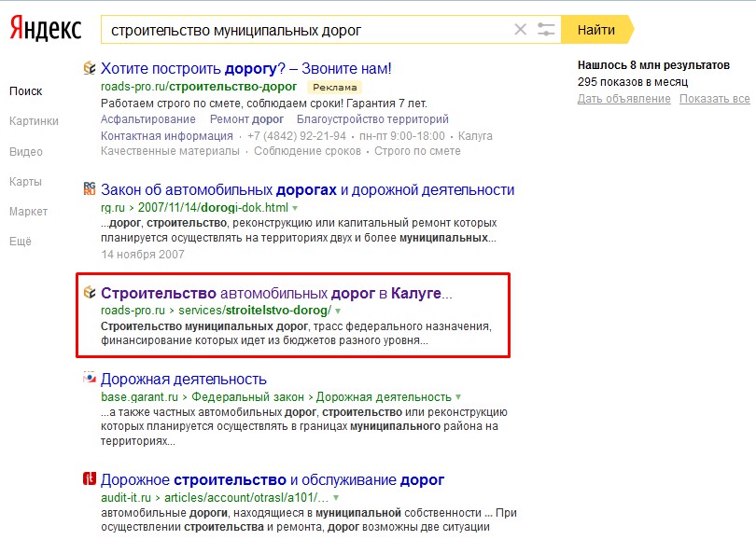Screen dimensions: 756x540
Task: Expand options arrow next to roads-pro.ru services URL
Action: point(338,311)
